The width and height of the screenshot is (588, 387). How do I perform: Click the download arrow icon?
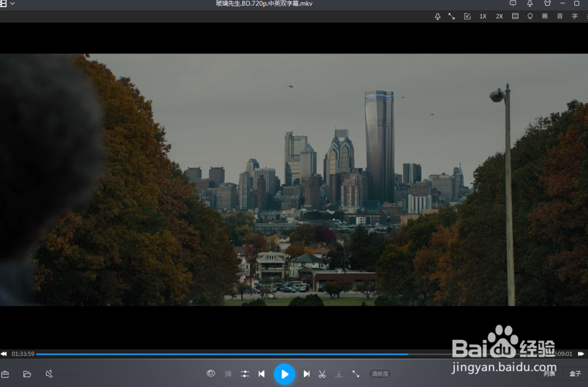click(339, 374)
